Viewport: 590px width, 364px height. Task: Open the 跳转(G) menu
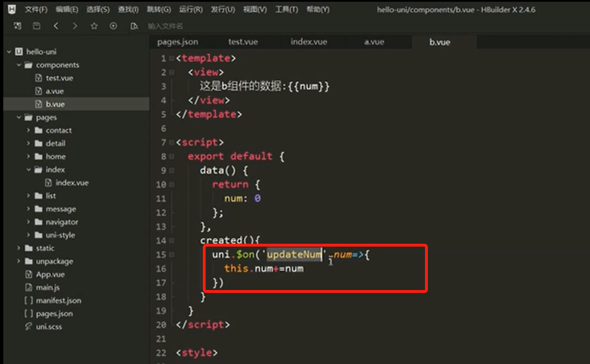pyautogui.click(x=158, y=9)
